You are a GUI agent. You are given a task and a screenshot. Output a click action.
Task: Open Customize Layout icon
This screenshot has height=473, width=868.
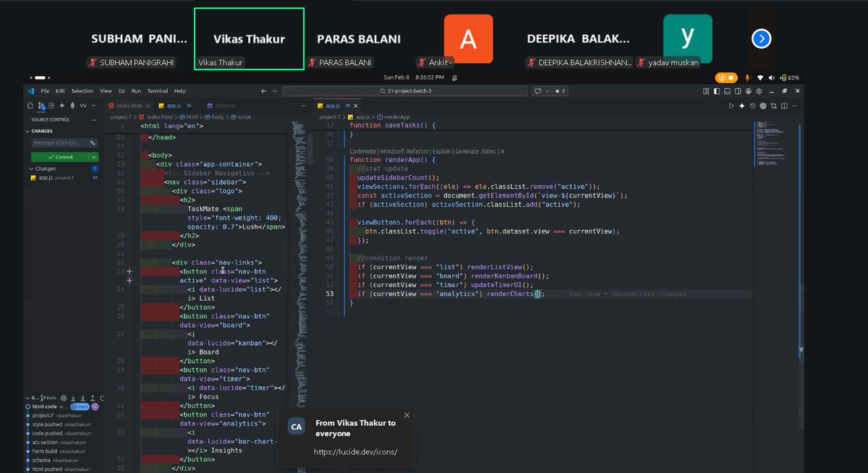706,91
